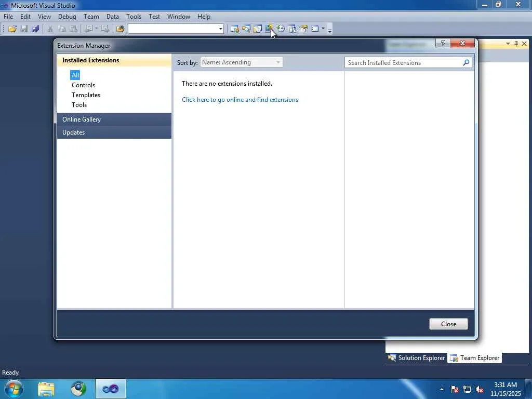Pin the docked panel with the pushpin icon
This screenshot has height=399, width=532.
(516, 44)
